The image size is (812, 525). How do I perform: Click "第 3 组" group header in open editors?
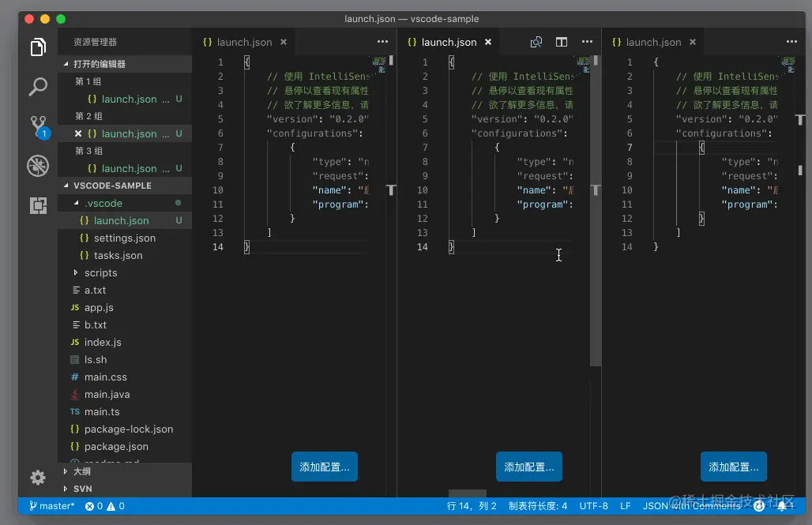click(125, 151)
